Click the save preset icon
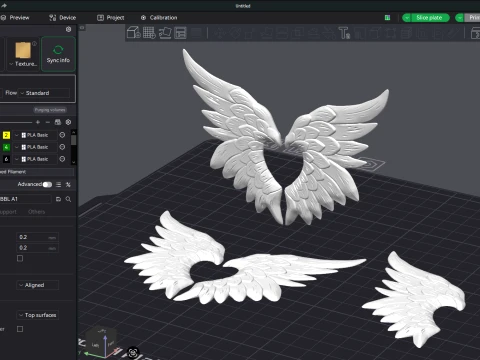Screen dimensions: 480x360 [x=58, y=199]
